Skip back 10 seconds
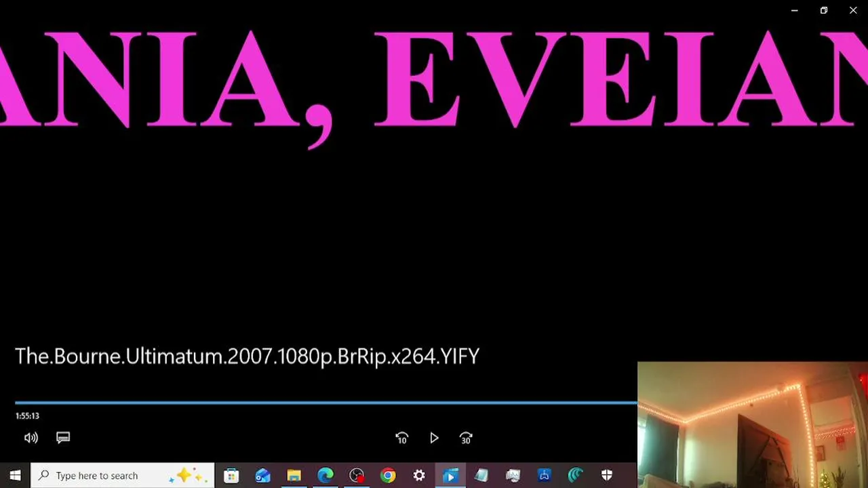This screenshot has height=488, width=868. 401,439
